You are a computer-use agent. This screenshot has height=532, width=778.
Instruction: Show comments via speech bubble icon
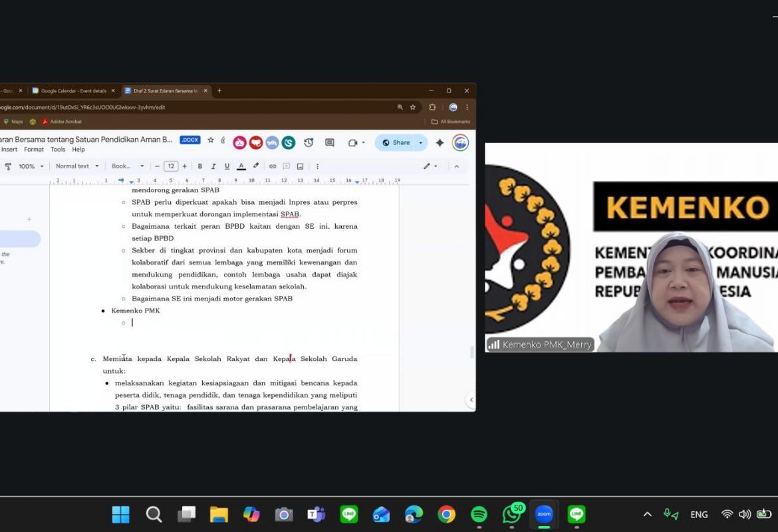330,142
